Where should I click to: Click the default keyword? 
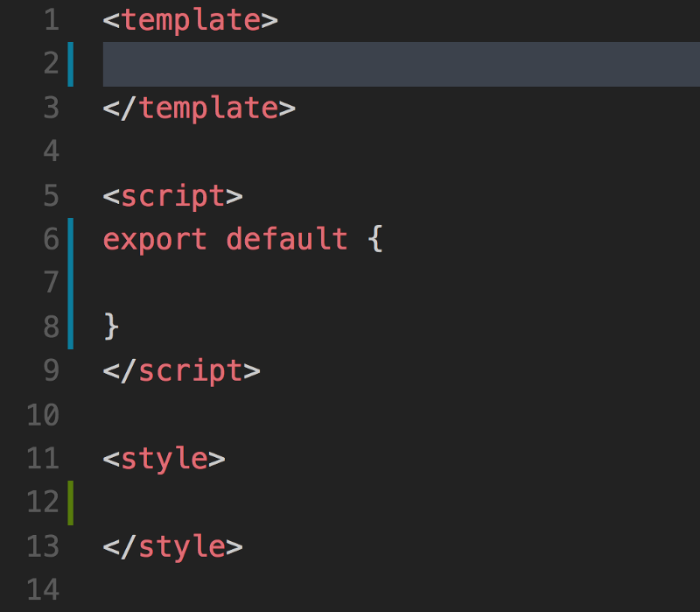(287, 239)
